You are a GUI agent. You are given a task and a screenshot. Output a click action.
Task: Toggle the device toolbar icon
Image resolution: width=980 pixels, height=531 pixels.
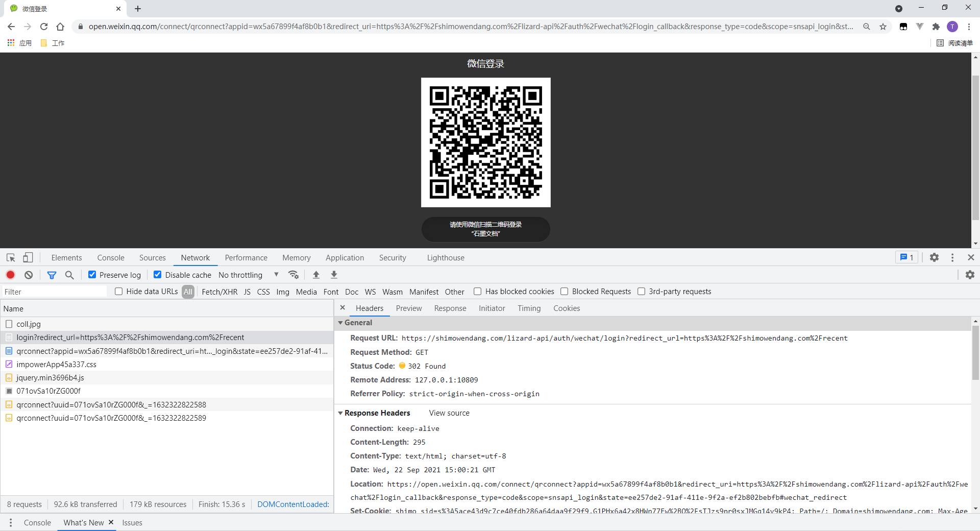28,258
